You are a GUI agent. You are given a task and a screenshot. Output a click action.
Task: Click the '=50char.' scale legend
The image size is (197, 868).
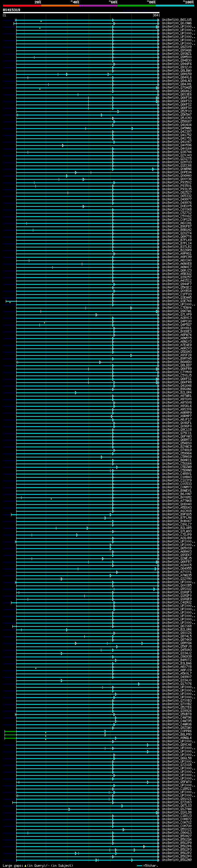151,866
